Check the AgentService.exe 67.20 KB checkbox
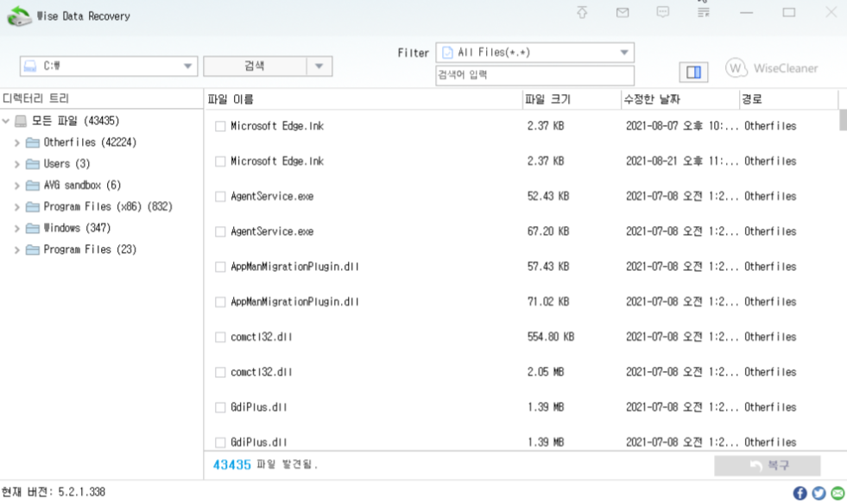This screenshot has width=847, height=504. 220,232
